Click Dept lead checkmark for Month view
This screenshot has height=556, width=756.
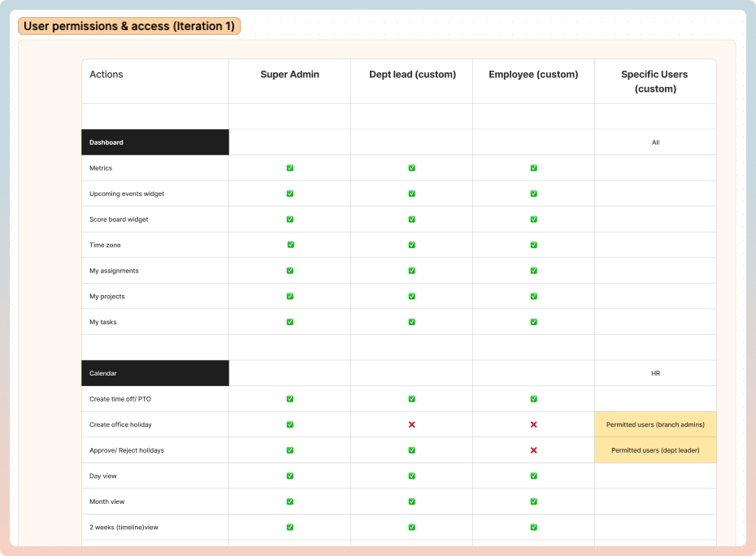pyautogui.click(x=412, y=502)
